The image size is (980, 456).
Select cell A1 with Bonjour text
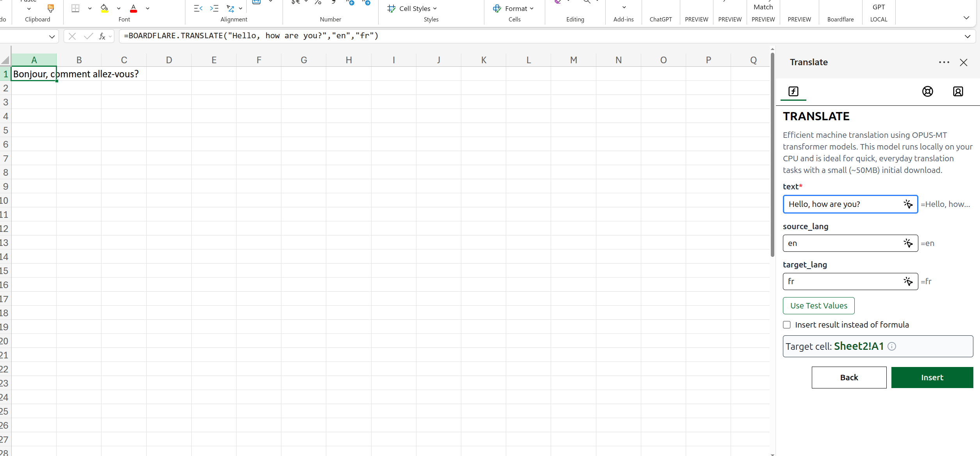(x=34, y=74)
